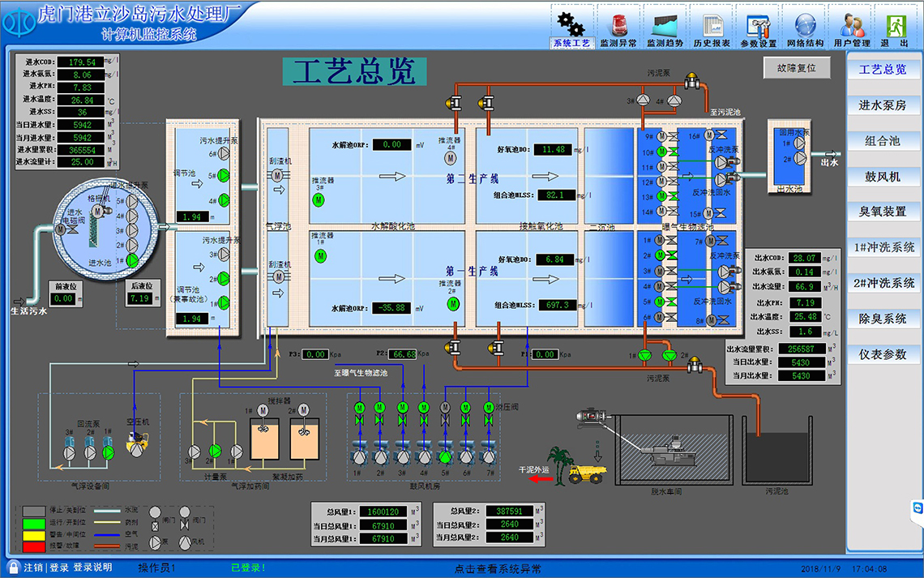
Task: Switch to 进水泵房 page
Action: (x=883, y=105)
